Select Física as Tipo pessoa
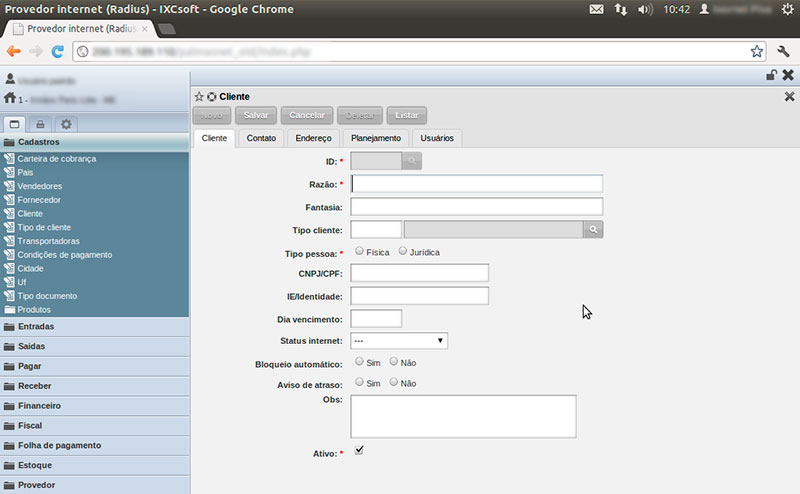 click(359, 251)
